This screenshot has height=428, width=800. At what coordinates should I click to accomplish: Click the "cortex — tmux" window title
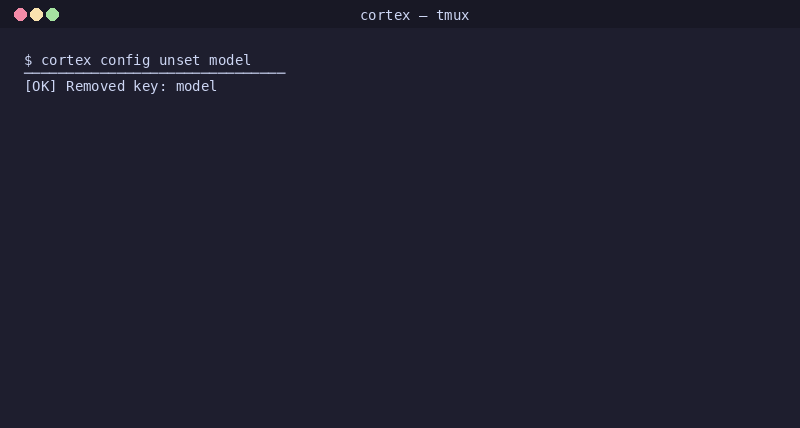(414, 15)
